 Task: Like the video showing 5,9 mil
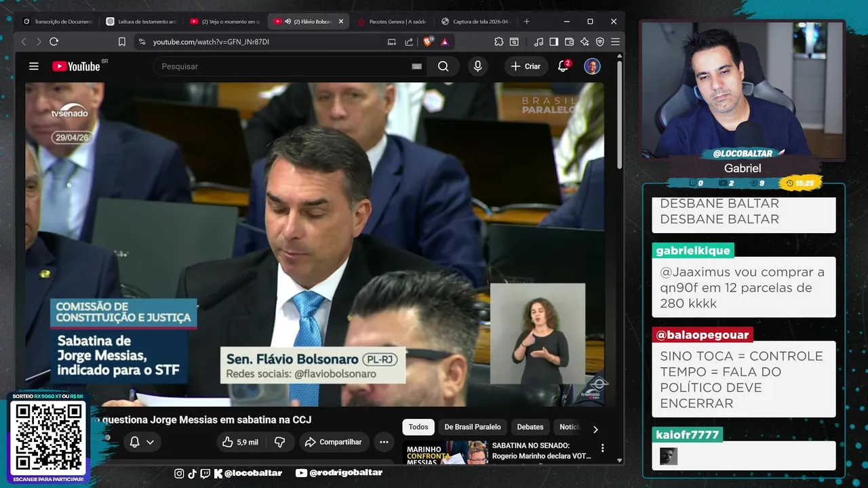(x=240, y=442)
